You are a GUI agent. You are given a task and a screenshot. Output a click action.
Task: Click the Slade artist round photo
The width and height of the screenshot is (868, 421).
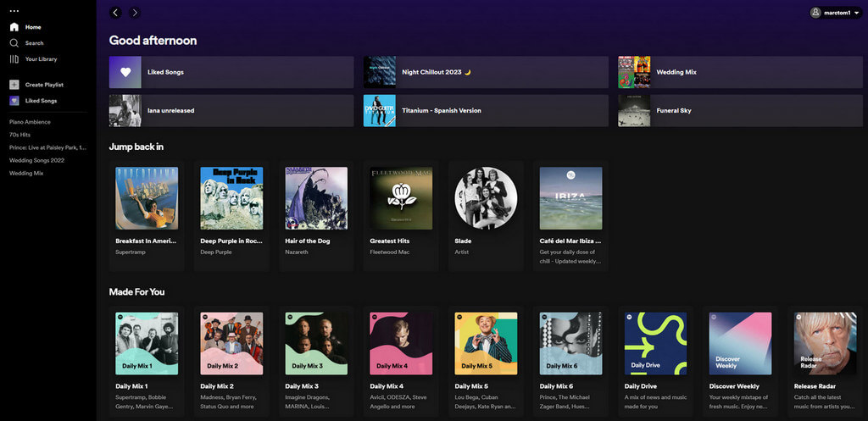tap(486, 198)
